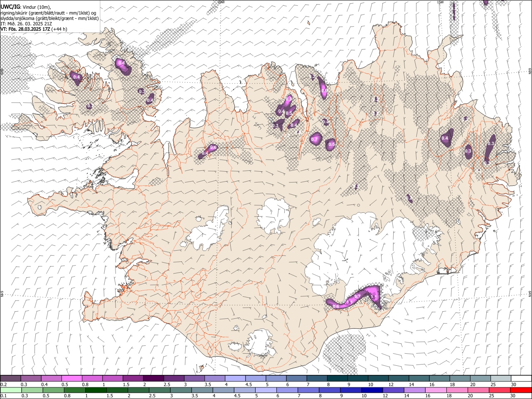
Task: Choose the dark teal upper swatch labeled 8
Action: [337, 379]
